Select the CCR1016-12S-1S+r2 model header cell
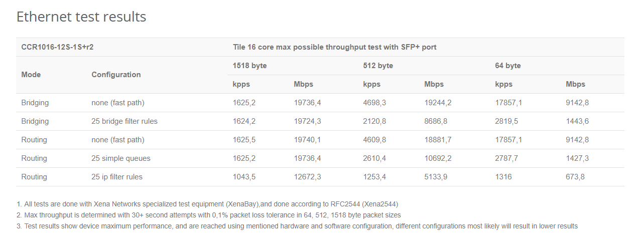This screenshot has width=644, height=245. (x=58, y=47)
